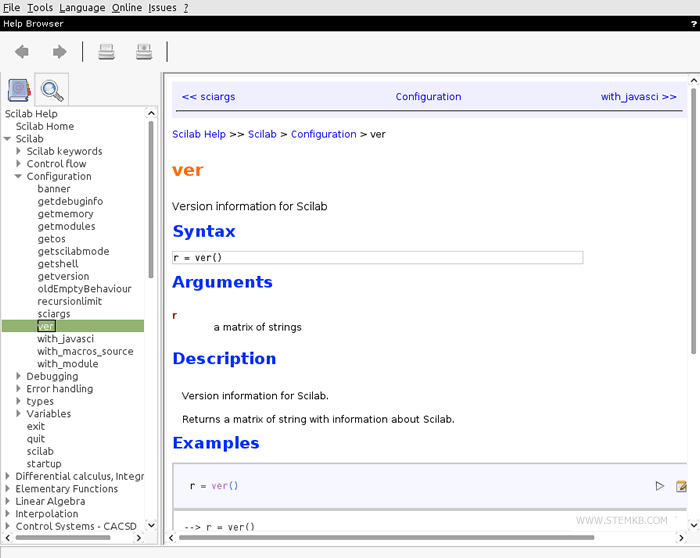Select 'with_macros_source' tree entry
The width and height of the screenshot is (700, 558).
pos(85,351)
